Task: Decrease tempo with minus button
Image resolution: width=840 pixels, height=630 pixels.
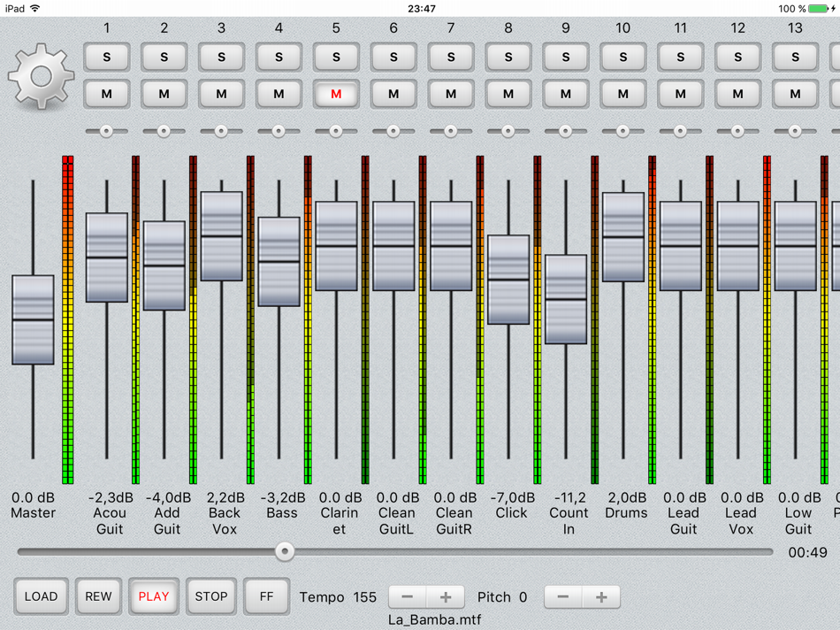Action: pos(407,596)
